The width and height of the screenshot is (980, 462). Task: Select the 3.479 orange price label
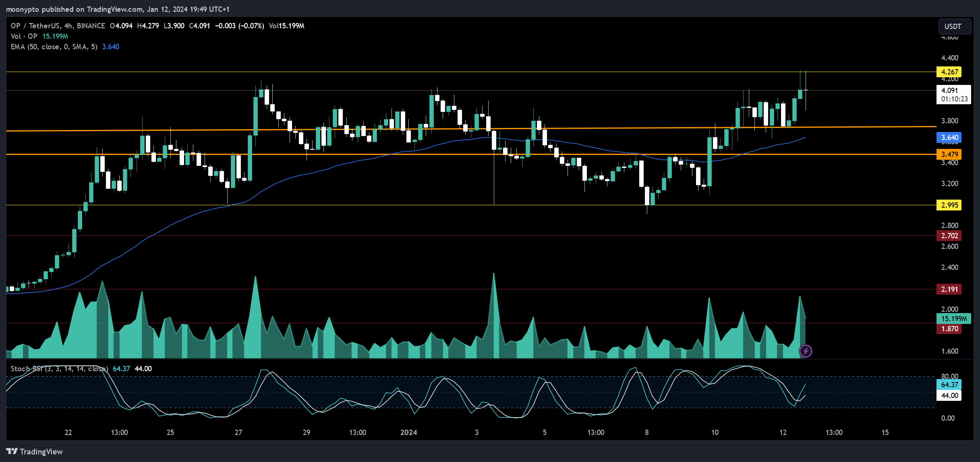pos(949,155)
